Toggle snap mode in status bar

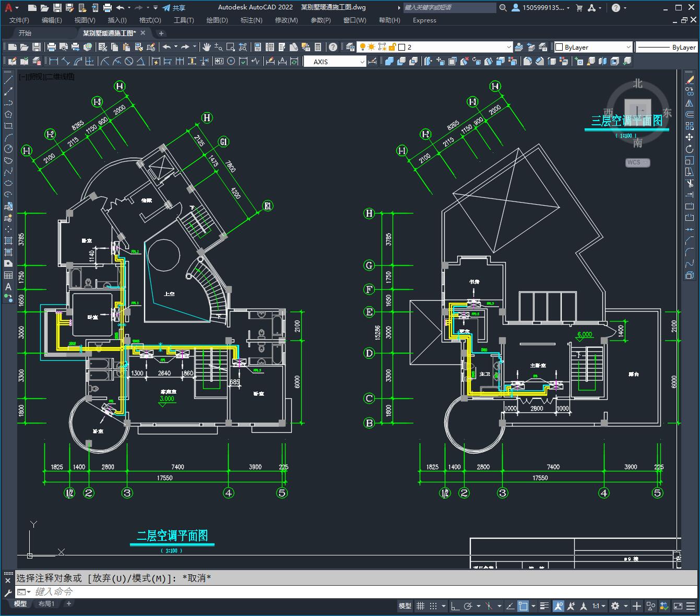[x=433, y=606]
